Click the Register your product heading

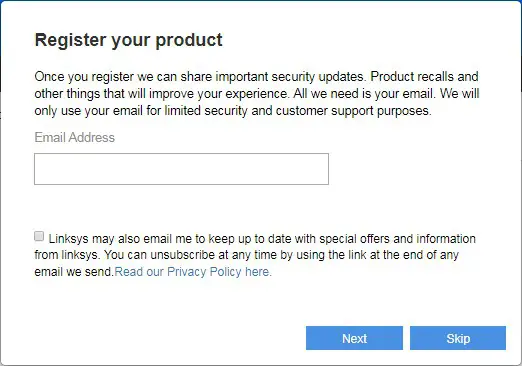[x=128, y=40]
